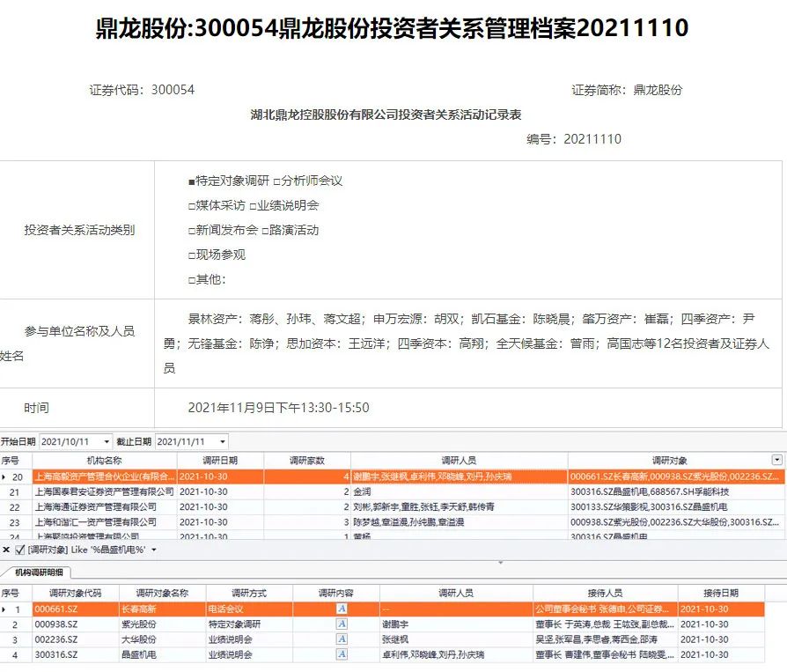Remove the 调研对象 filter with X icon
The image size is (787, 672).
pos(6,550)
